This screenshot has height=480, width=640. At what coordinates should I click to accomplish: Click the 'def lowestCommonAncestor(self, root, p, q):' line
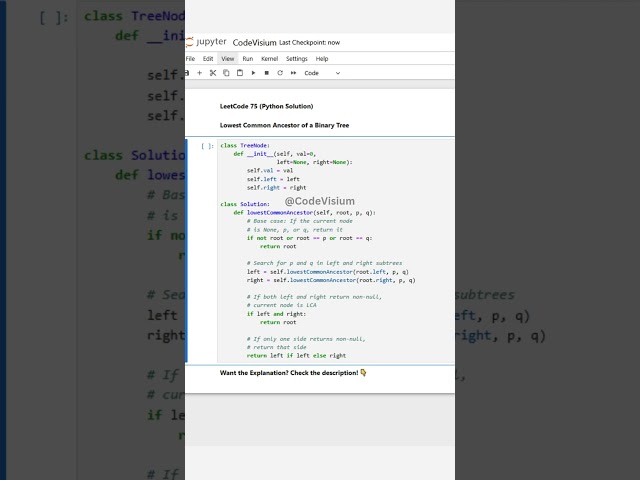point(304,213)
